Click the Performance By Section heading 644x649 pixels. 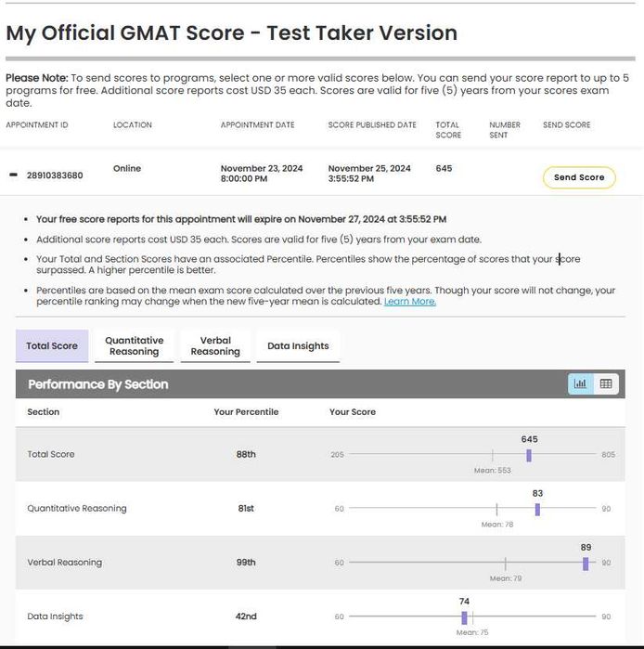coord(98,384)
